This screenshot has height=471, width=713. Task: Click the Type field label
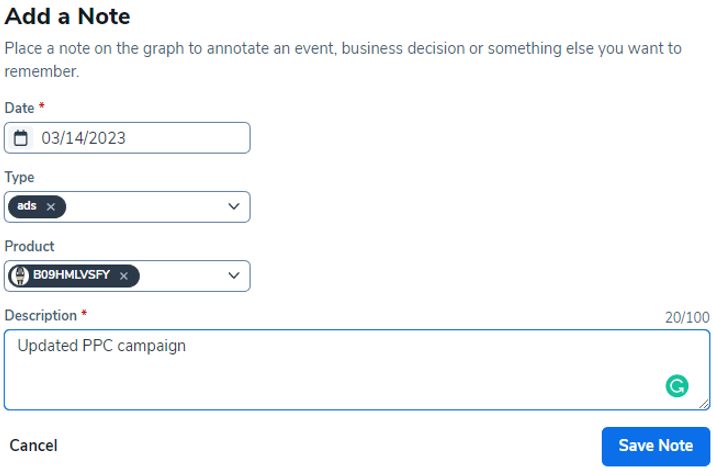(19, 176)
